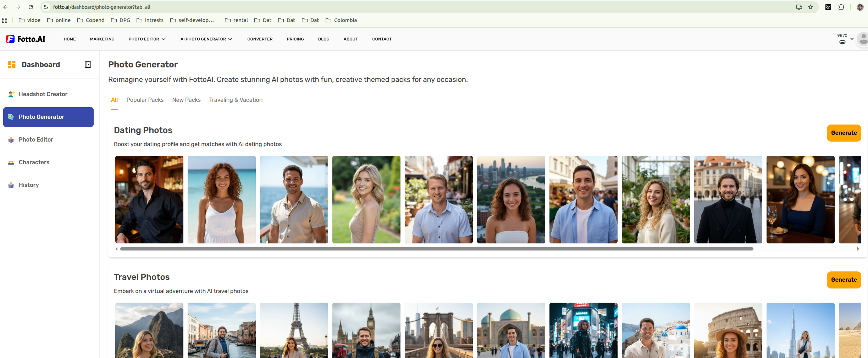868x358 pixels.
Task: Open the Eiffel Tower travel photo
Action: [294, 330]
